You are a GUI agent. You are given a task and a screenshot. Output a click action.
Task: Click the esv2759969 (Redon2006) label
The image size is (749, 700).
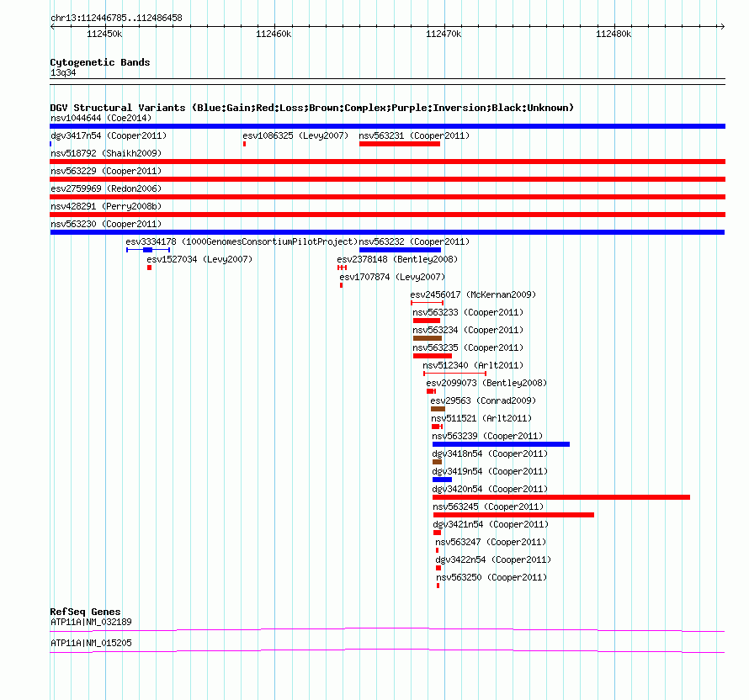pyautogui.click(x=106, y=188)
